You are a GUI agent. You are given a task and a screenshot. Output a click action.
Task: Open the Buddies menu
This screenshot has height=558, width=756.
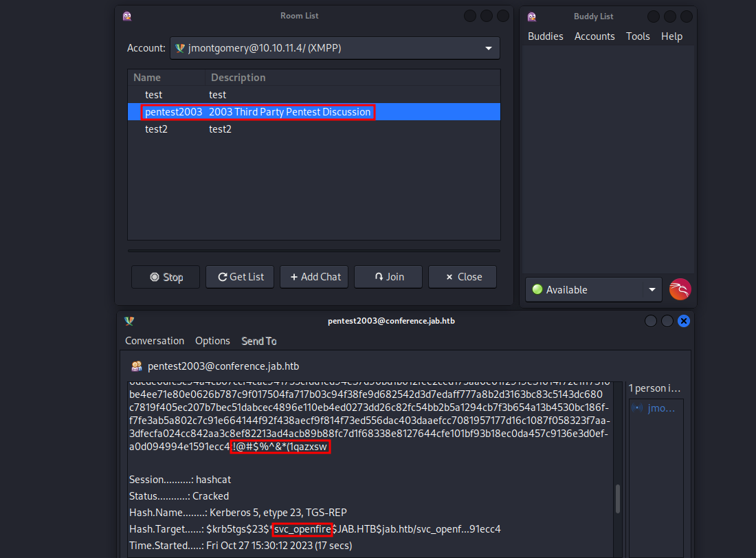click(x=545, y=36)
